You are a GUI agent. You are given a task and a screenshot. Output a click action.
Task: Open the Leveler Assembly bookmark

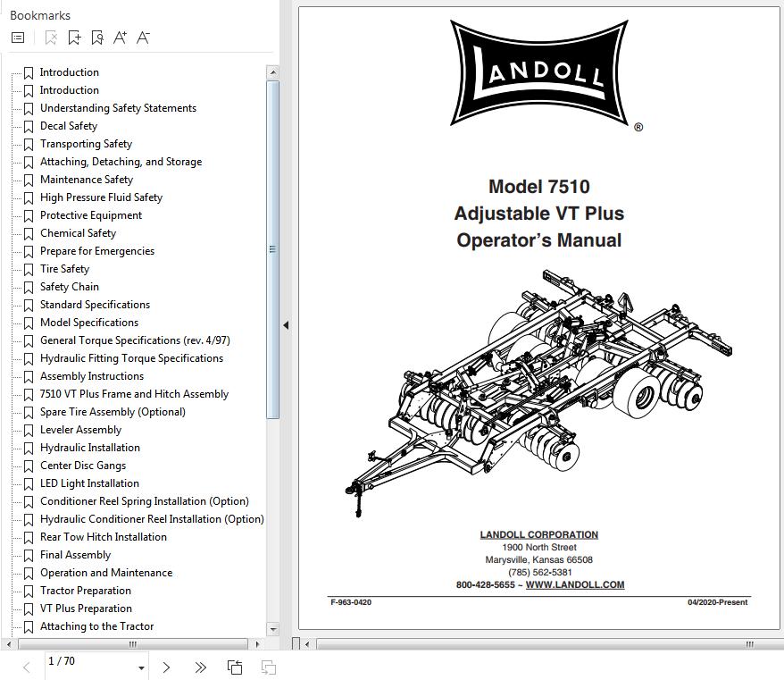pyautogui.click(x=80, y=430)
